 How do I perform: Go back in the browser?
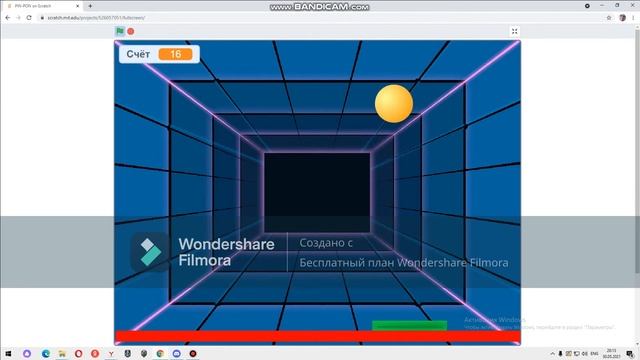(x=8, y=18)
